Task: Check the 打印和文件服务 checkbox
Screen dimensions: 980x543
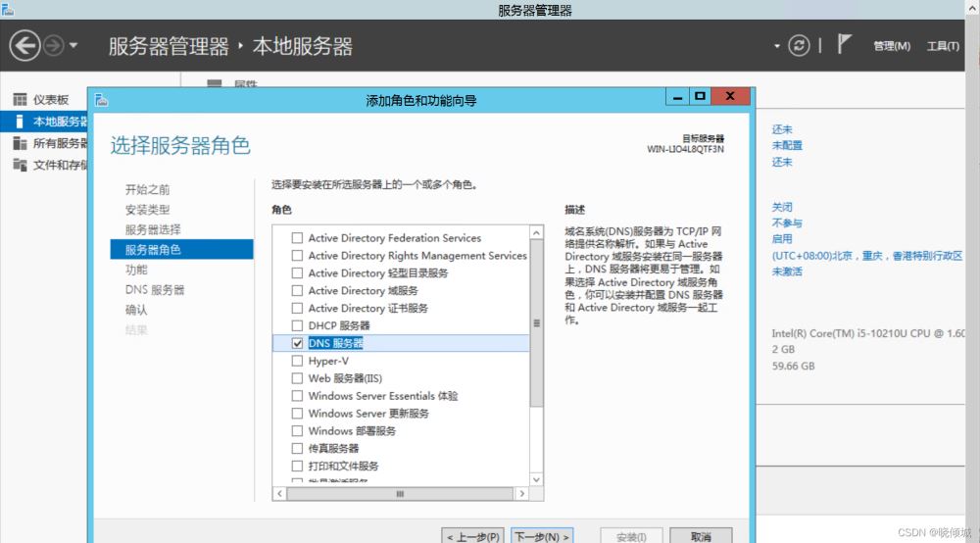Action: [x=297, y=466]
